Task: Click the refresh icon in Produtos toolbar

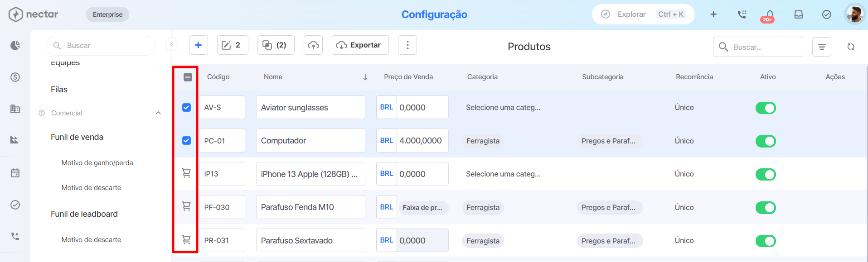Action: point(851,47)
